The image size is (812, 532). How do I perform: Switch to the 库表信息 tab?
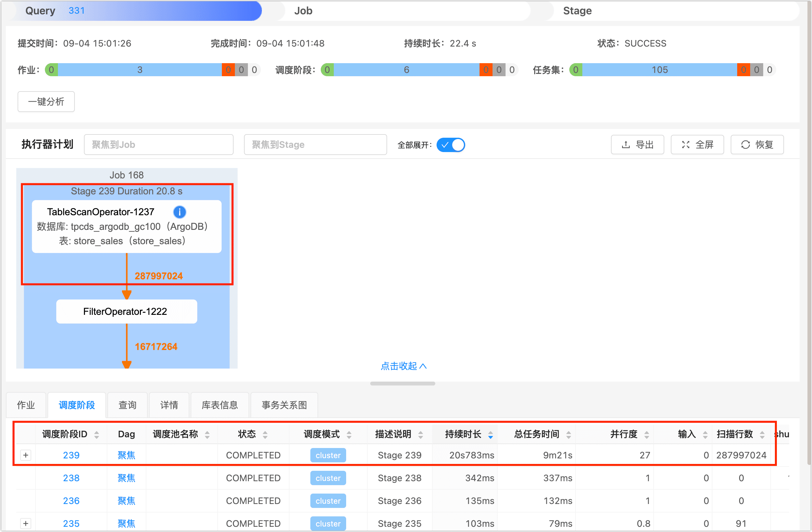[x=220, y=405]
